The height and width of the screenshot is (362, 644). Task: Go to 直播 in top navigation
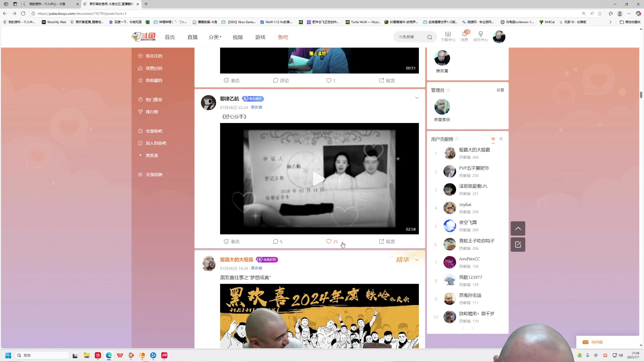coord(193,37)
